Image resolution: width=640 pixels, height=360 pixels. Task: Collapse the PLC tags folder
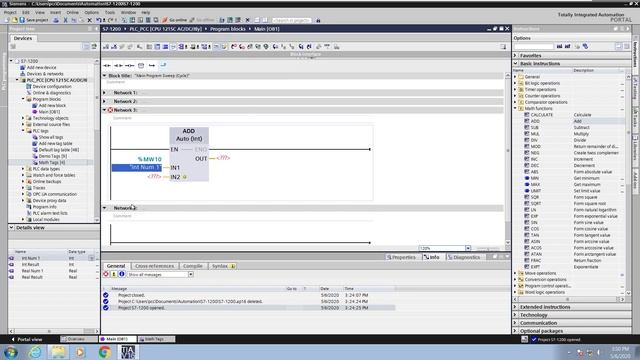click(x=23, y=131)
